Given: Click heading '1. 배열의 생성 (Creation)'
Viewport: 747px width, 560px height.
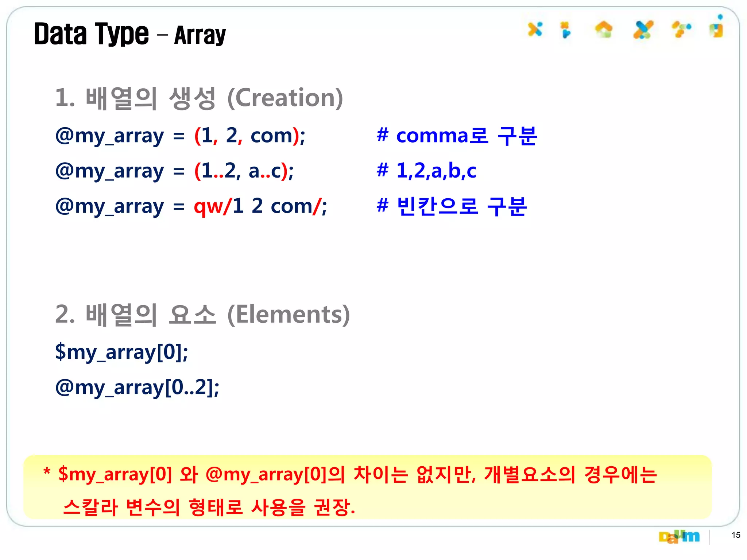Looking at the screenshot, I should [x=199, y=98].
